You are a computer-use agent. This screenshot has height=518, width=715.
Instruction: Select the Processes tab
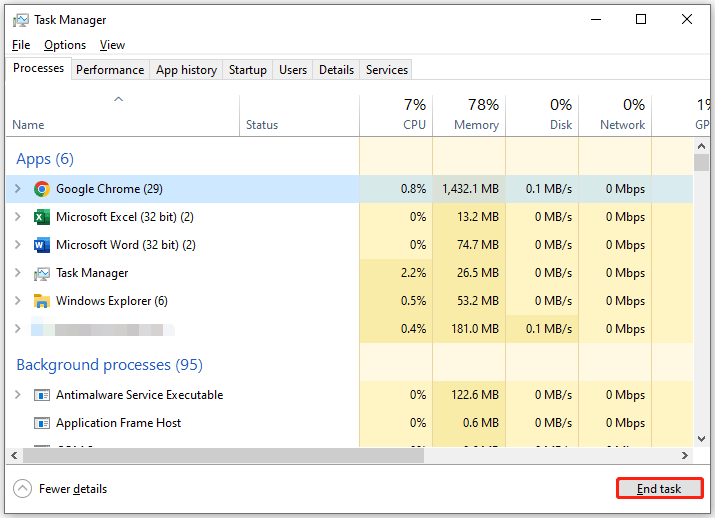point(38,68)
